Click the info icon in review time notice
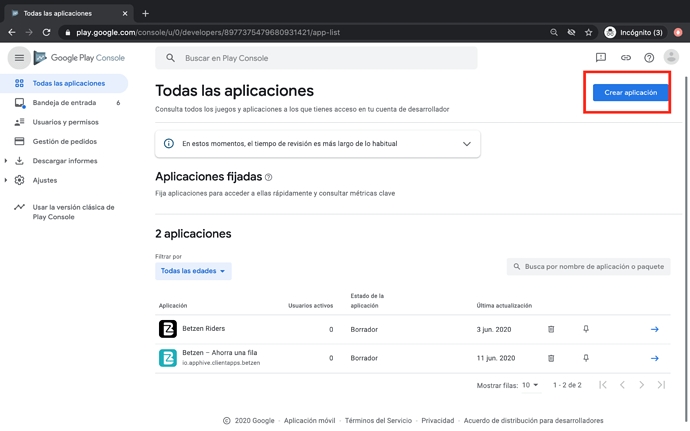 (169, 144)
